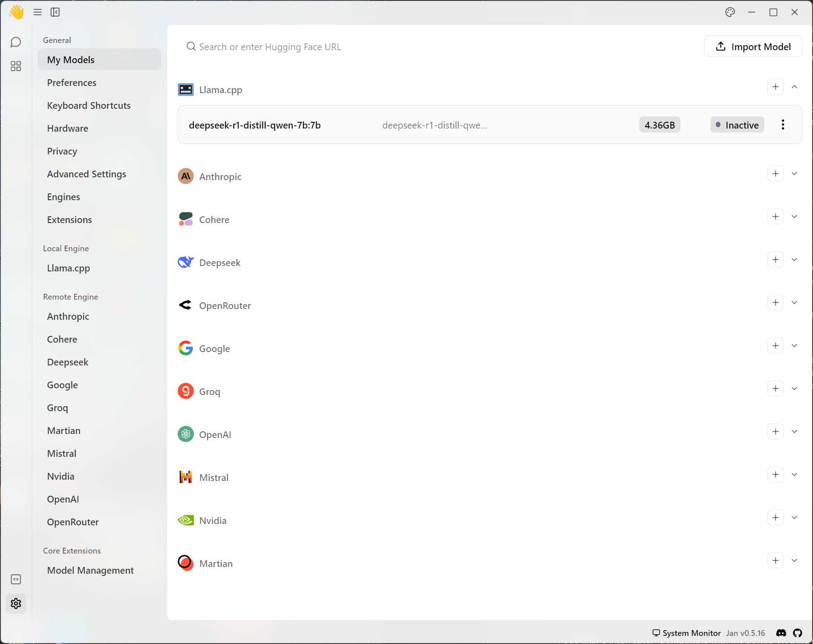Open the GitHub icon in status bar
813x644 pixels.
click(x=798, y=633)
